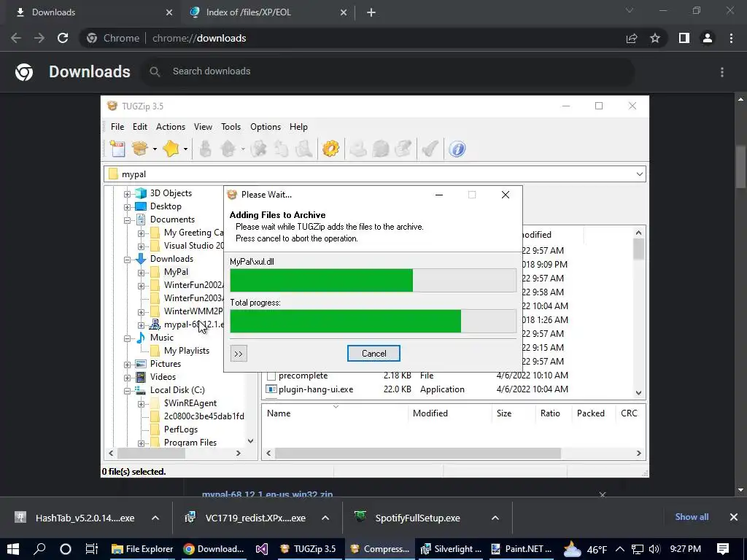
Task: Click the grayed-out checkmark test icon in TUGZip toolbar
Action: [430, 149]
